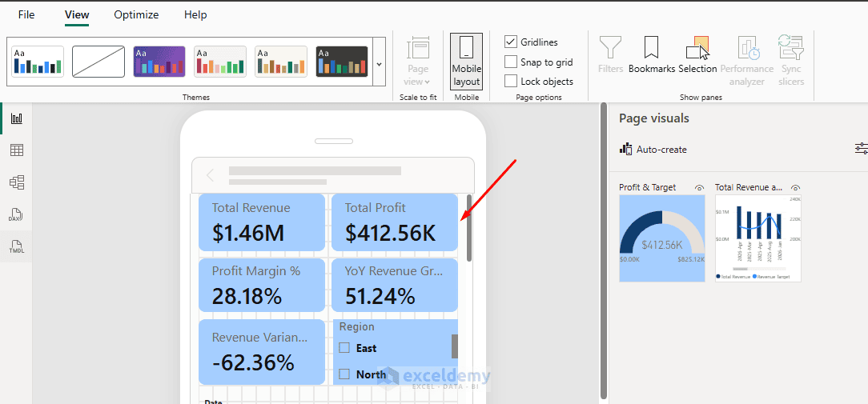Apply the tan and teal bars theme
This screenshot has width=868, height=404.
(x=281, y=62)
